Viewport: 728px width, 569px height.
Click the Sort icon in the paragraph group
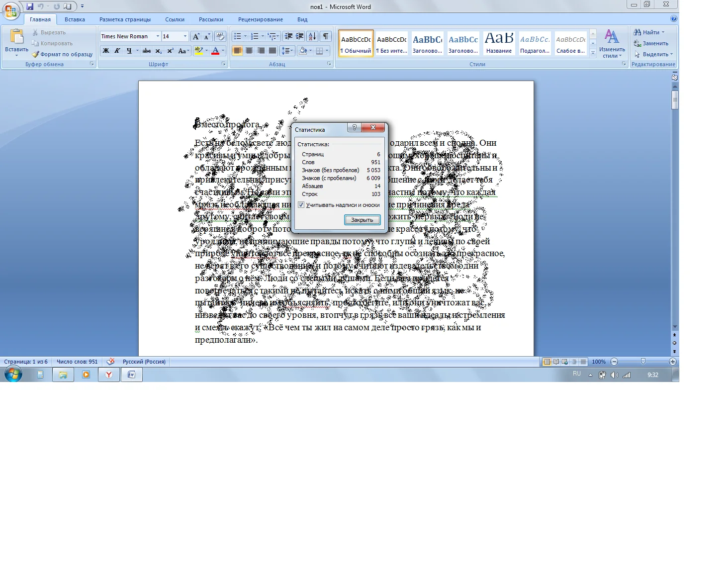point(312,36)
